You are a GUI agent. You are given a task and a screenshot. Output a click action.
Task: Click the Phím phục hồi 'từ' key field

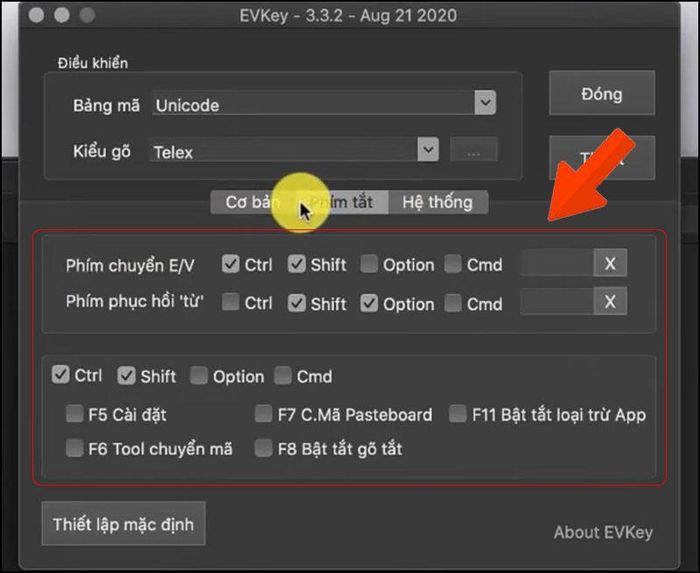tap(557, 302)
